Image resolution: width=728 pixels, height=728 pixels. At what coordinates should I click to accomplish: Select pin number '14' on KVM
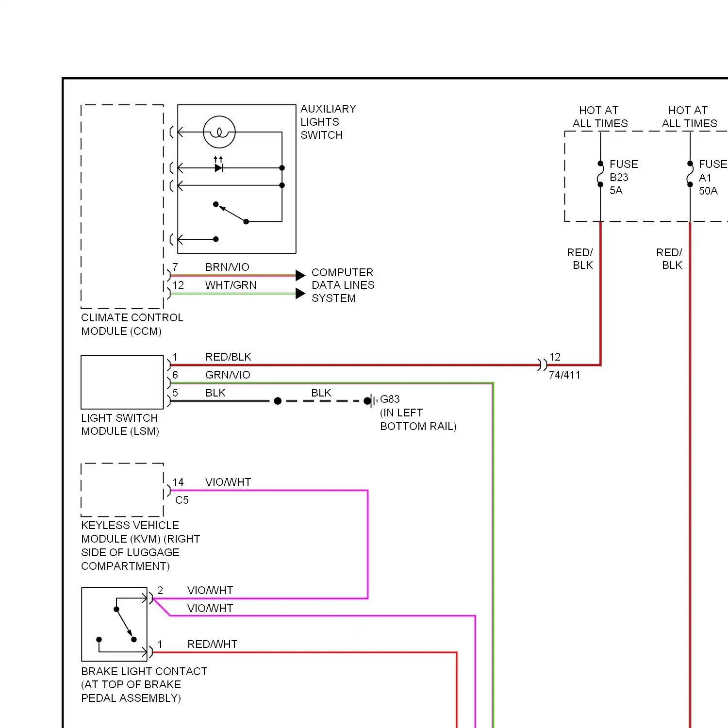(178, 482)
